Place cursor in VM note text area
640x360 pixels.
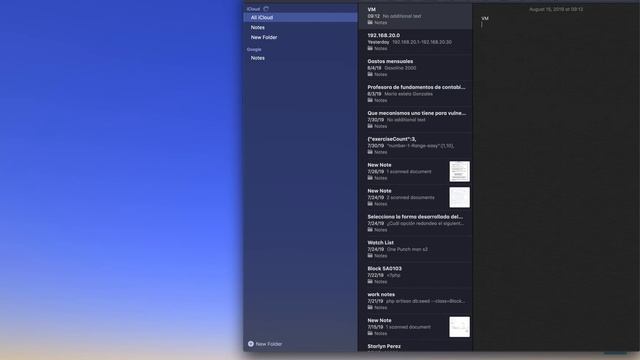point(556,184)
